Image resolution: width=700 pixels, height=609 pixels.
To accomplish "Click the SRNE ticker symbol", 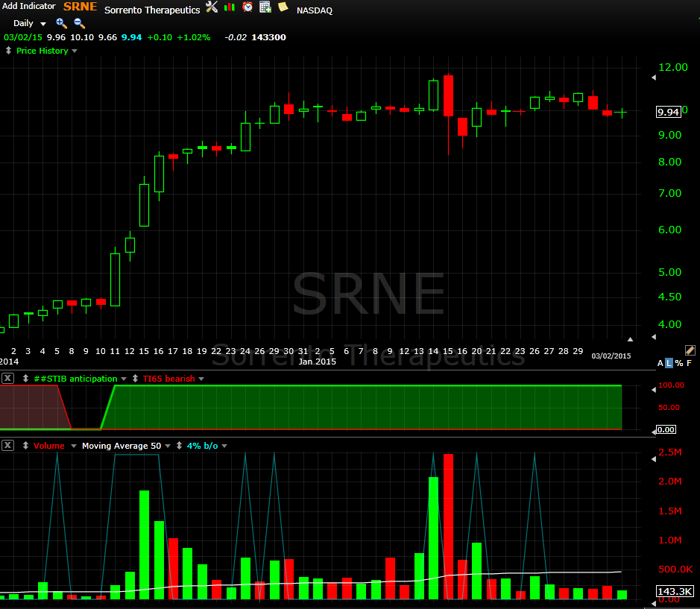I will [80, 7].
